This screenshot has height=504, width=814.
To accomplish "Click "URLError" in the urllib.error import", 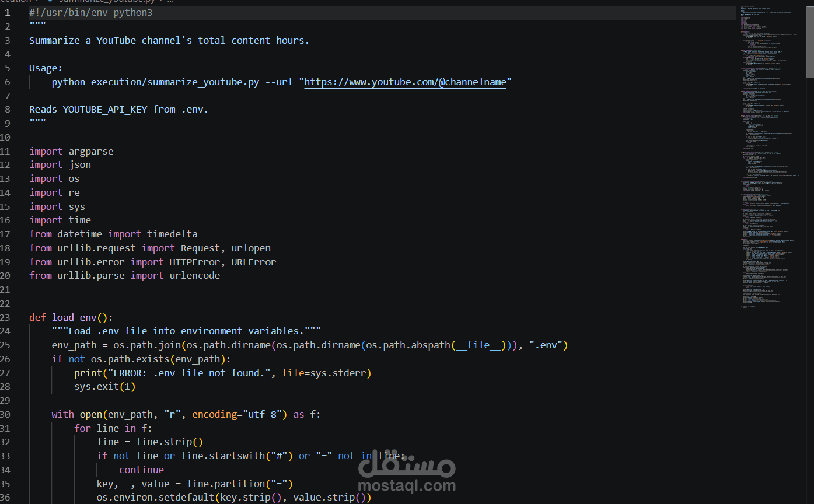I will pos(254,262).
